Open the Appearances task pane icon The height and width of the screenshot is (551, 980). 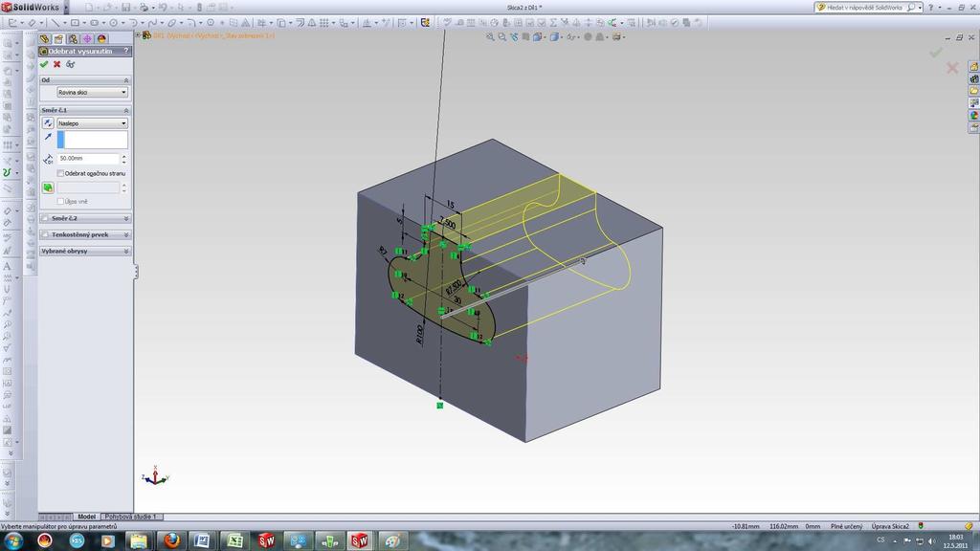click(973, 116)
